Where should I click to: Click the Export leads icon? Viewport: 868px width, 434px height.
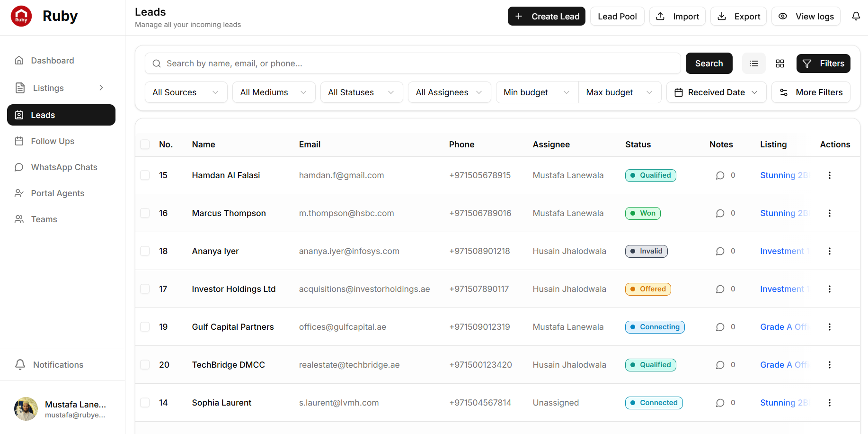click(722, 16)
